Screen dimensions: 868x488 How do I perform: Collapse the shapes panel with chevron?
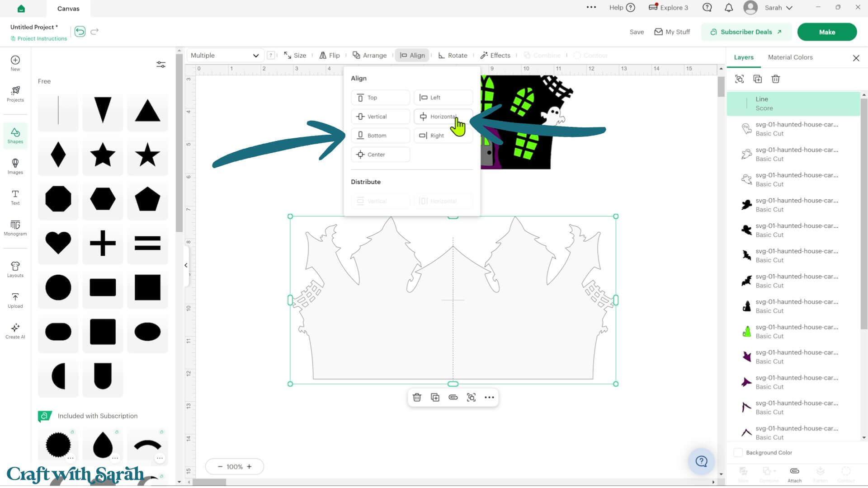(x=186, y=265)
